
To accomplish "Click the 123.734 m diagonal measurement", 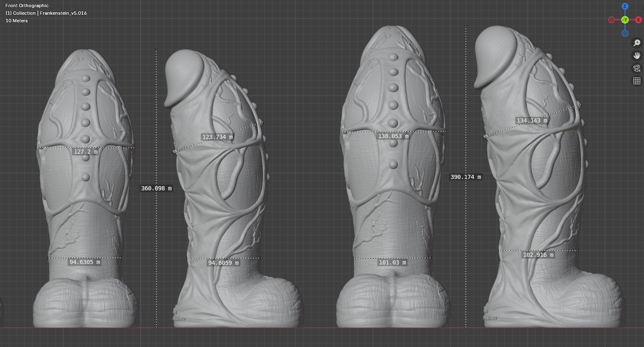I will pyautogui.click(x=217, y=137).
